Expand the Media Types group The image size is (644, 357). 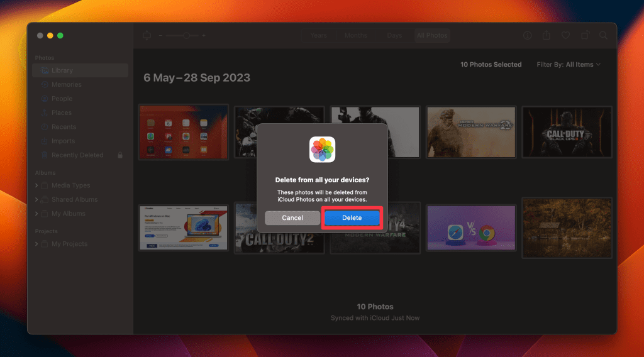(x=36, y=185)
